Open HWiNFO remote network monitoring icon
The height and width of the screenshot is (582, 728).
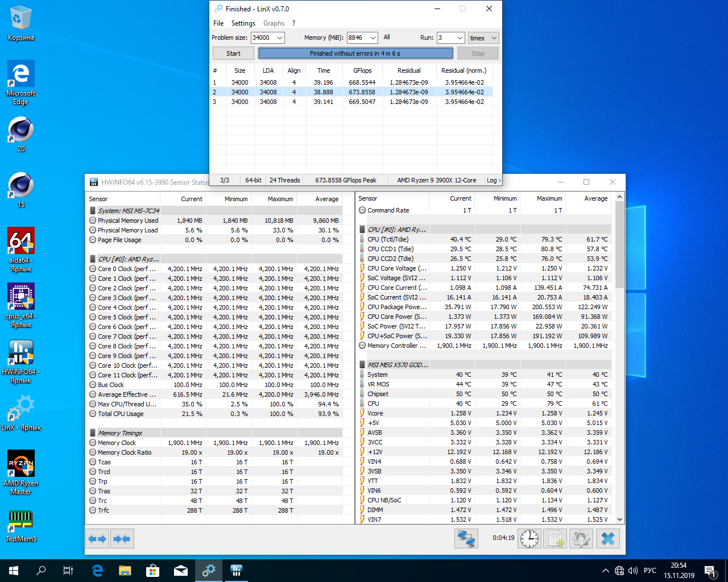[466, 539]
